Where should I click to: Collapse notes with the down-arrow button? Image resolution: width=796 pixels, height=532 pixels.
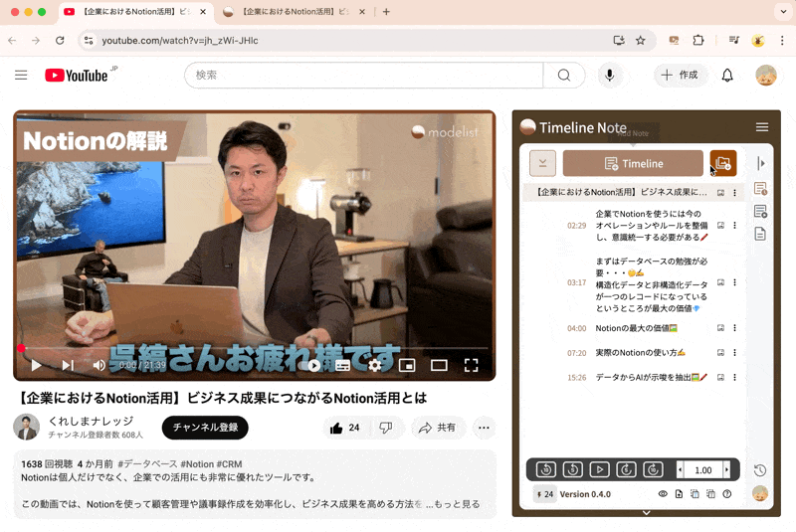pos(542,163)
